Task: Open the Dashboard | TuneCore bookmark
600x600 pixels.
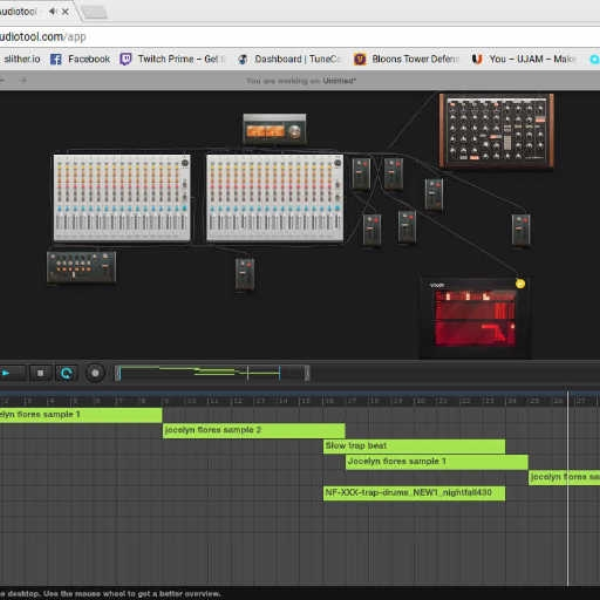Action: coord(289,59)
